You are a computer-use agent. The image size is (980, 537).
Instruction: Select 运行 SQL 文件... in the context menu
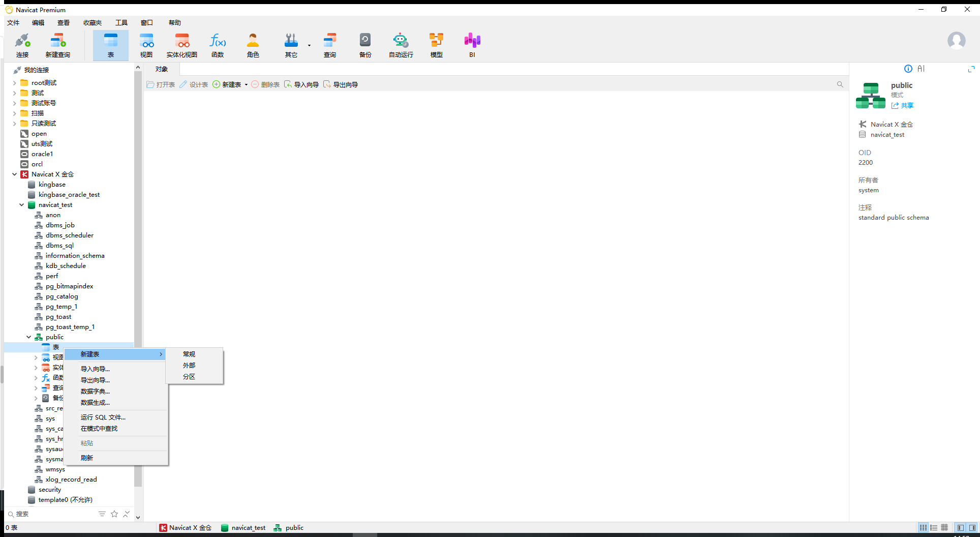point(116,417)
